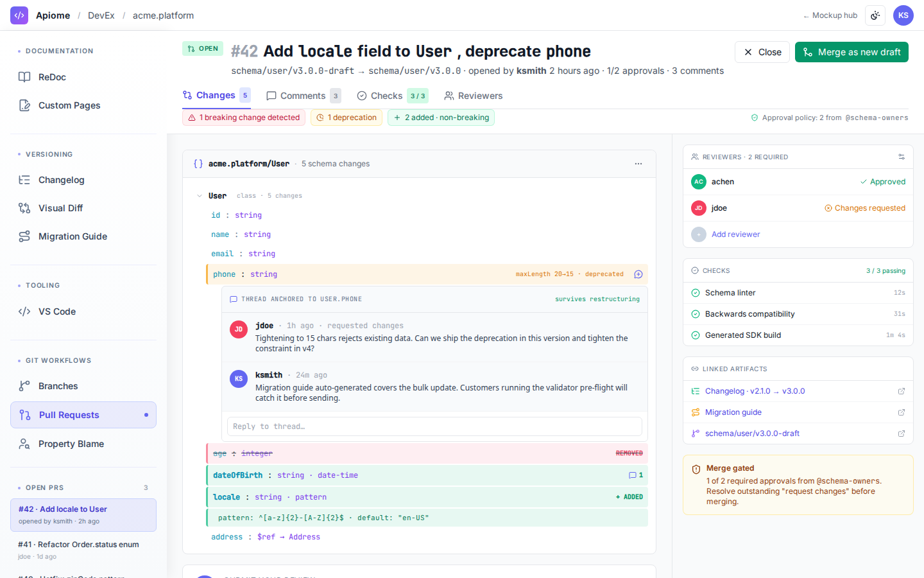
Task: Click Add reviewer link
Action: point(735,234)
